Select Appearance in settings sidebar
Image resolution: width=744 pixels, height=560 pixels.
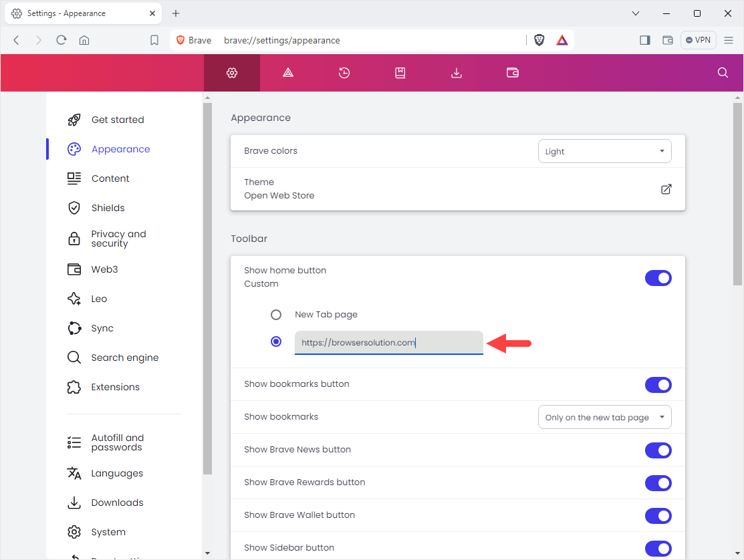[120, 150]
